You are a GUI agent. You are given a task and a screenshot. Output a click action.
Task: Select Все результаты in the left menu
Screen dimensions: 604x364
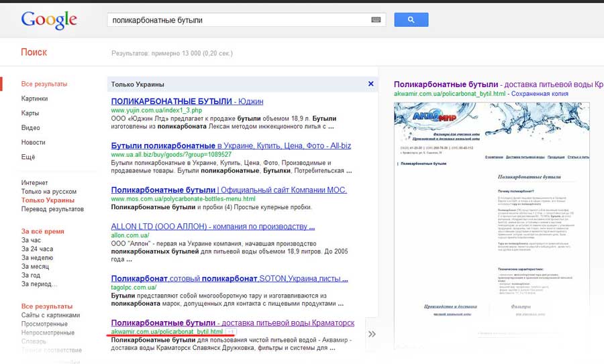pyautogui.click(x=44, y=84)
